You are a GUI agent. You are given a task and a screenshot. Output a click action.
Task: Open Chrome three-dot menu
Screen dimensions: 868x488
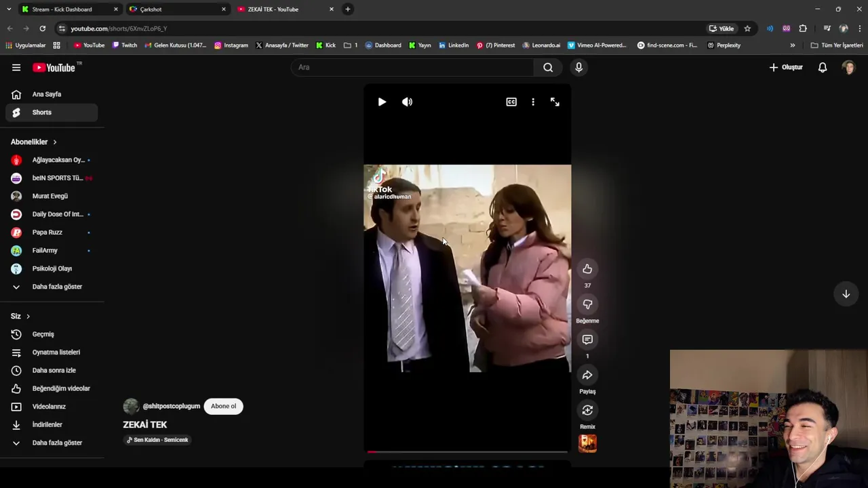[860, 28]
